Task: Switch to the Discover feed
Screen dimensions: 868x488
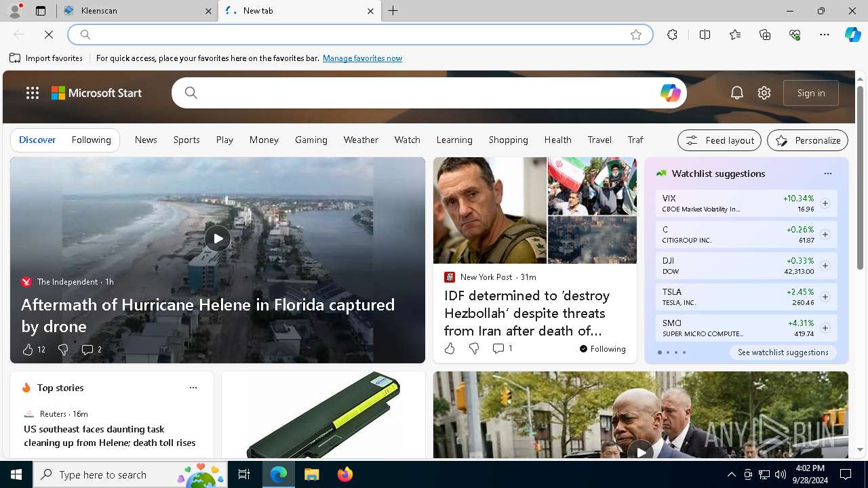Action: point(37,140)
